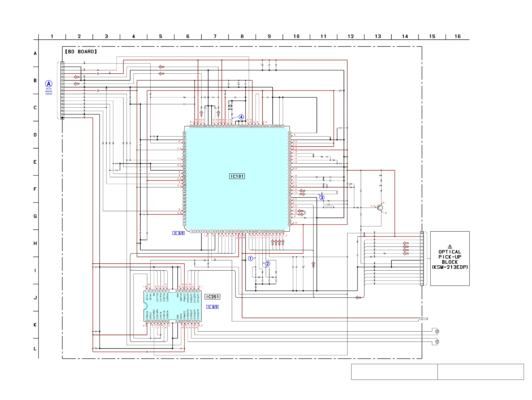Screen dimensions: 532x400
Task: Click waveform marker circled number 2
Action: (267, 264)
